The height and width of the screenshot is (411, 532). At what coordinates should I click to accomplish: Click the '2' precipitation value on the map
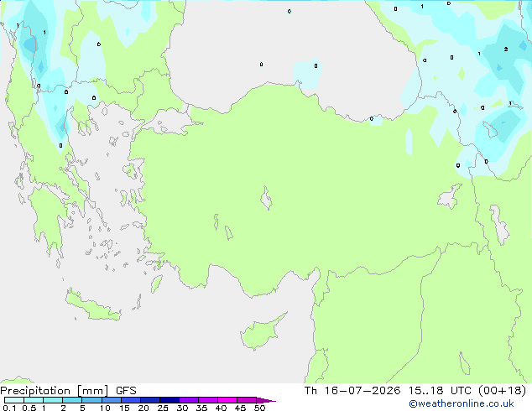(x=506, y=49)
